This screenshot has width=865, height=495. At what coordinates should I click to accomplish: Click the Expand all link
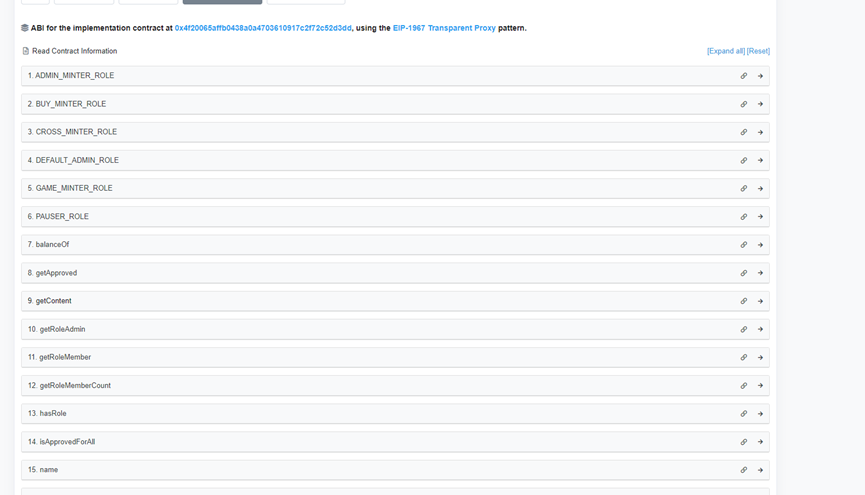[726, 51]
